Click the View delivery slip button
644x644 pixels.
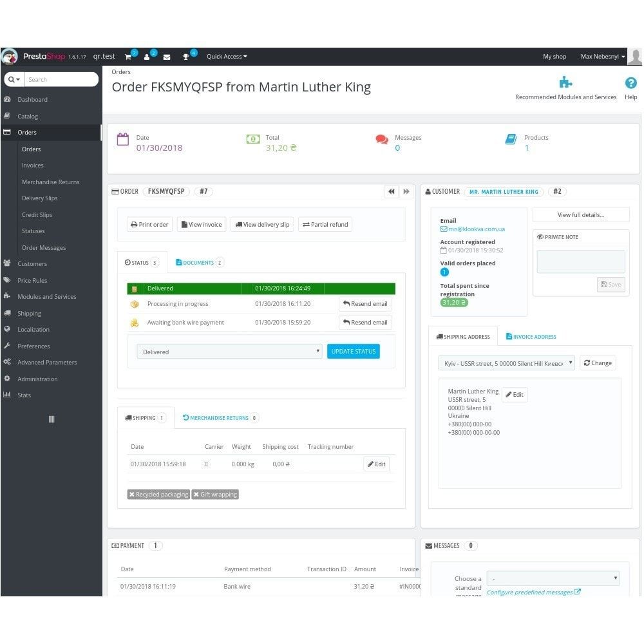262,225
